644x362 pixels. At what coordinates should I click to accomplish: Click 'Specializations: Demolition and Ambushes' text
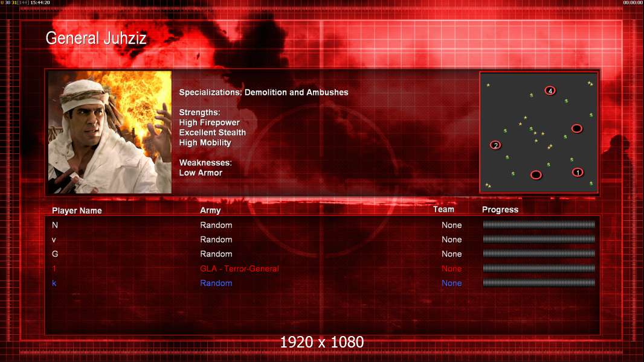click(263, 92)
